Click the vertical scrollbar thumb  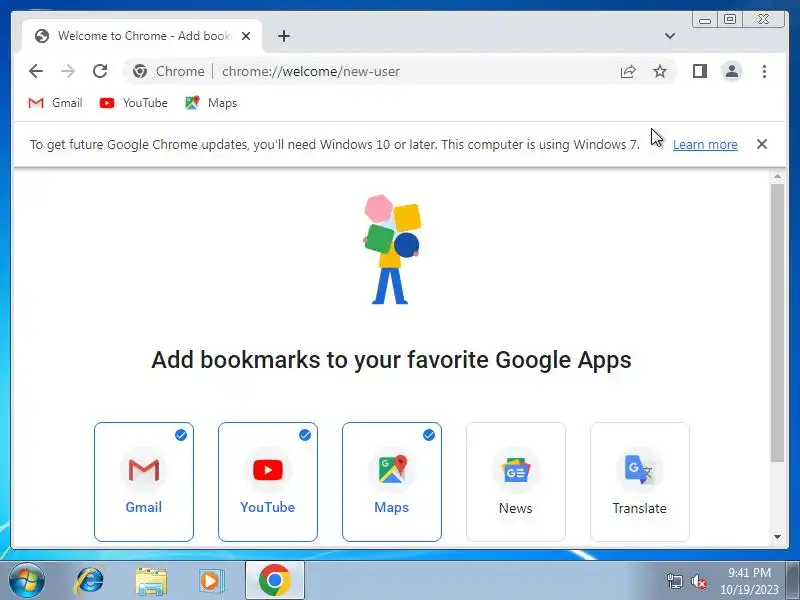(777, 322)
